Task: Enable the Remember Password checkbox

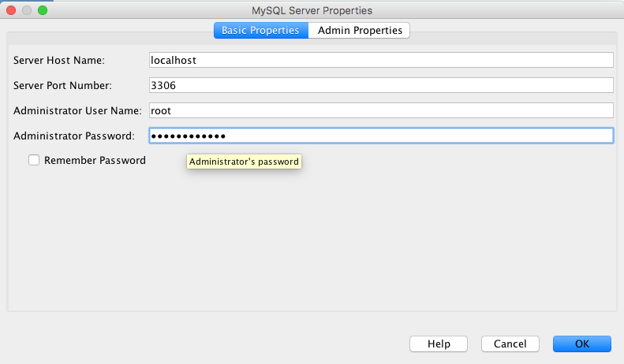Action: [34, 160]
